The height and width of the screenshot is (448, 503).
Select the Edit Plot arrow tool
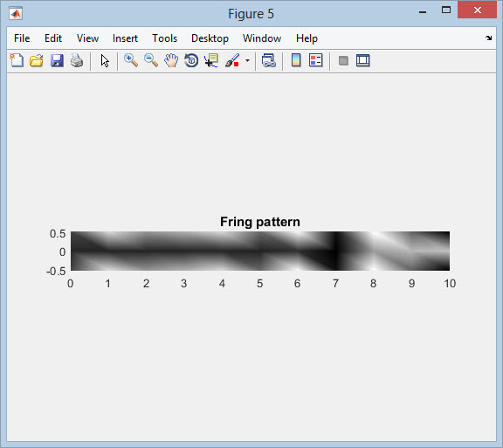[105, 60]
